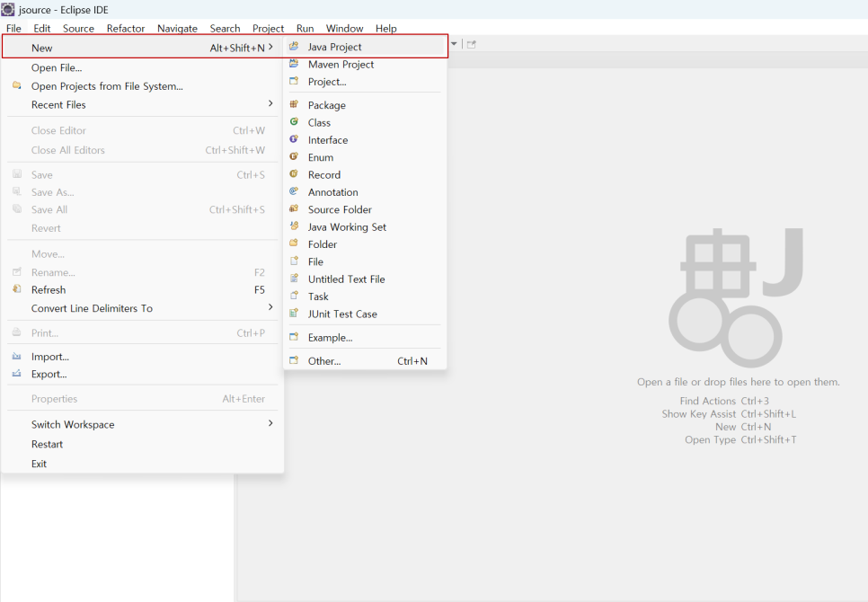
Task: Click the Package icon in New submenu
Action: point(294,104)
